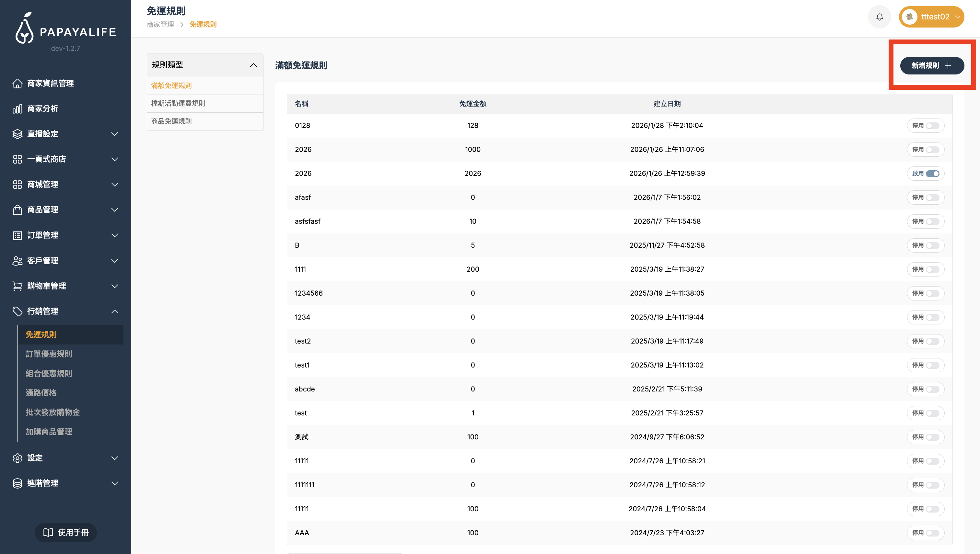Click the 設定 gear icon

(17, 458)
